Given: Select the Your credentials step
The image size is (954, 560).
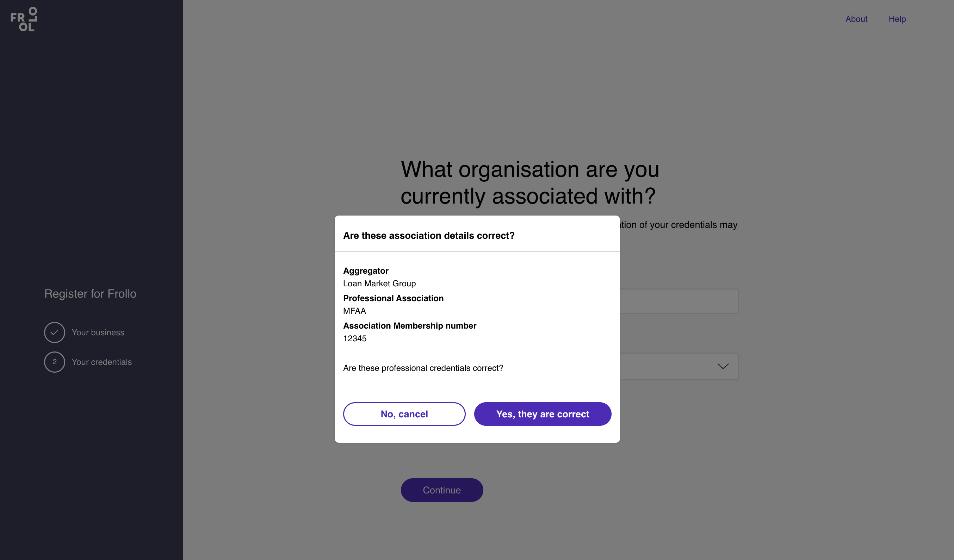Looking at the screenshot, I should click(x=102, y=362).
